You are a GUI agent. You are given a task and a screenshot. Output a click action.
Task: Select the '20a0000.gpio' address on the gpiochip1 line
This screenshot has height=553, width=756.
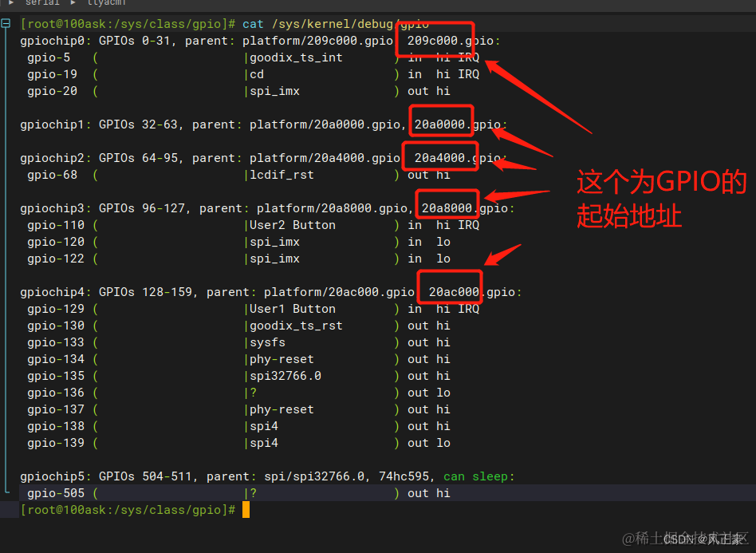(x=458, y=124)
